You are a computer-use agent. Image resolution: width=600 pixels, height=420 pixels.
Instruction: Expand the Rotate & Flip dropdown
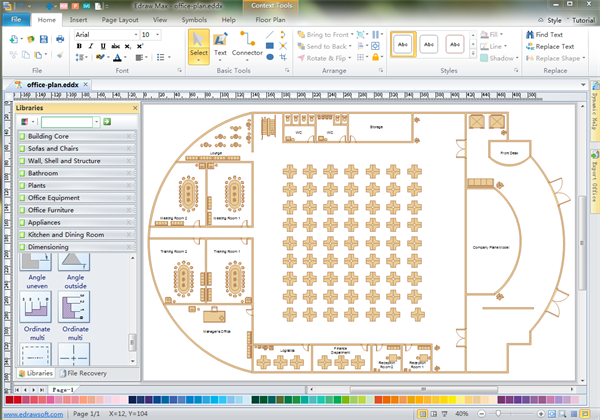(327, 59)
